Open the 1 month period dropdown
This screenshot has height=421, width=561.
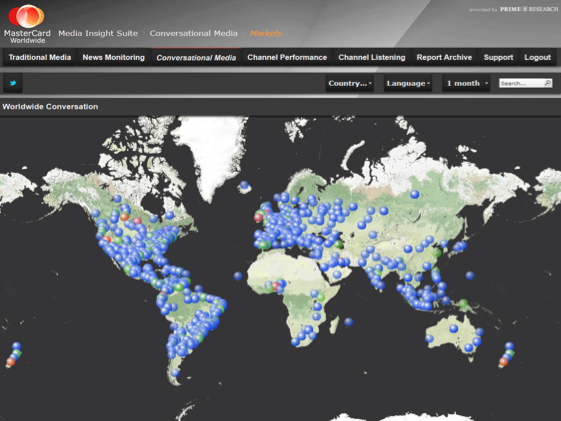tap(466, 83)
